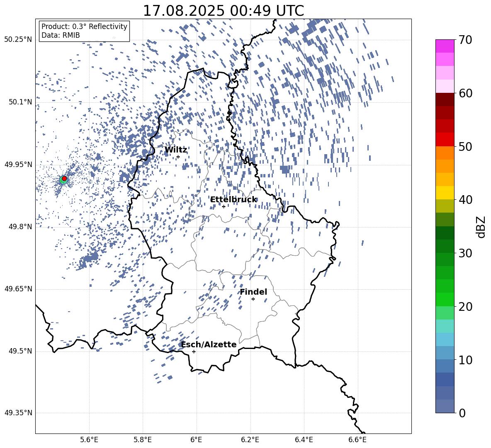Click the Product: 0.3° Reflectivity text
Image resolution: width=491 pixels, height=448 pixels.
84,27
